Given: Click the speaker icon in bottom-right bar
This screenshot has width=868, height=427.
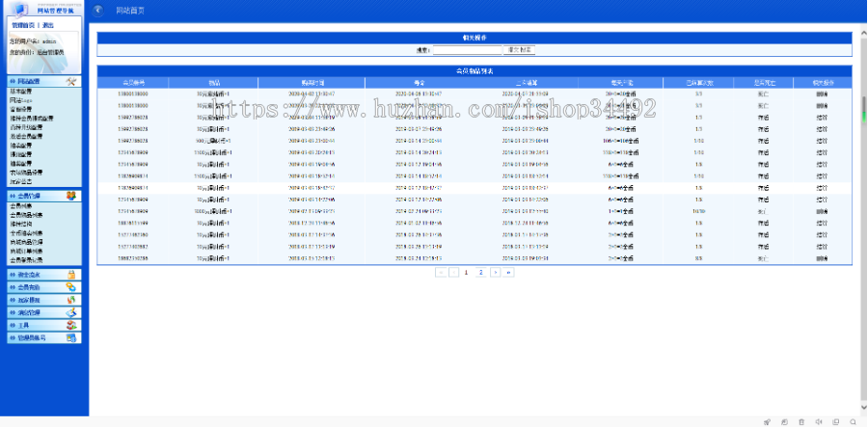Looking at the screenshot, I should (x=819, y=422).
